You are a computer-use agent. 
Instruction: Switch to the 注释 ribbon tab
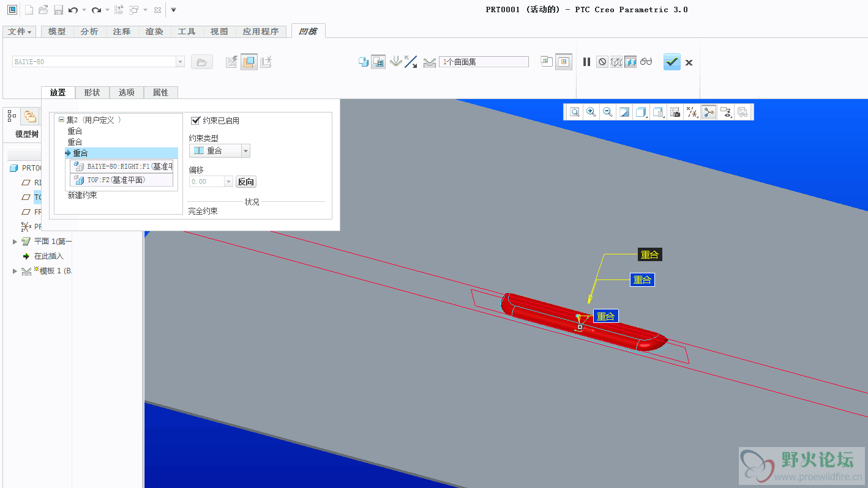(x=122, y=32)
